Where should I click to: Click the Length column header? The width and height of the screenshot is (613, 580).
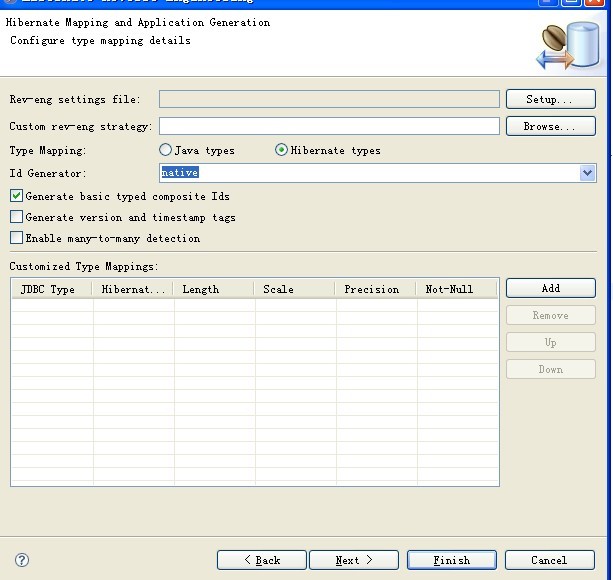214,289
